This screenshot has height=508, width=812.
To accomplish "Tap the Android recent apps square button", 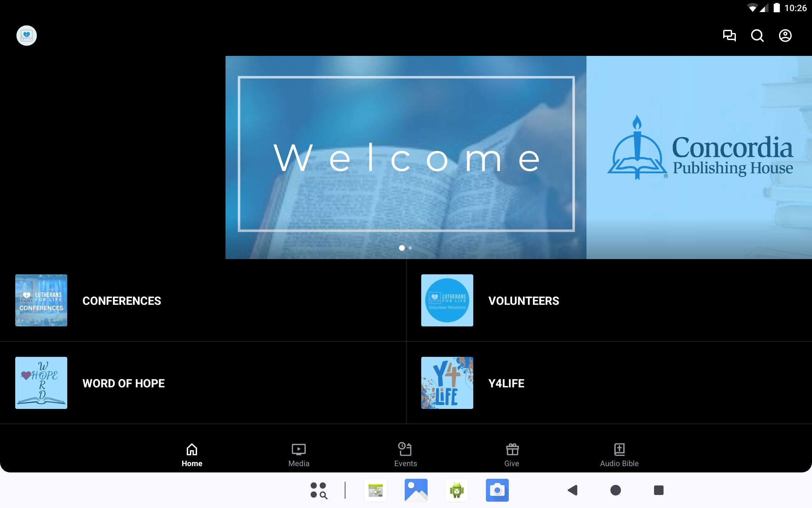I will 659,490.
